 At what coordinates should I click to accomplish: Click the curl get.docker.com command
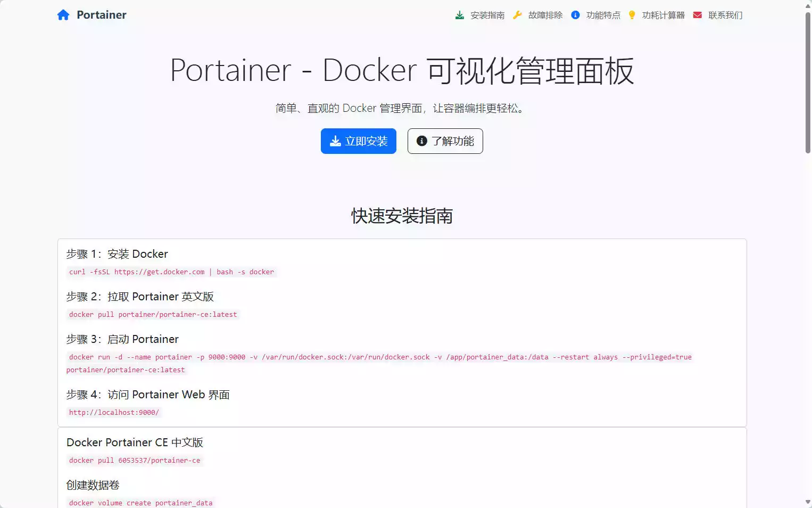(171, 272)
